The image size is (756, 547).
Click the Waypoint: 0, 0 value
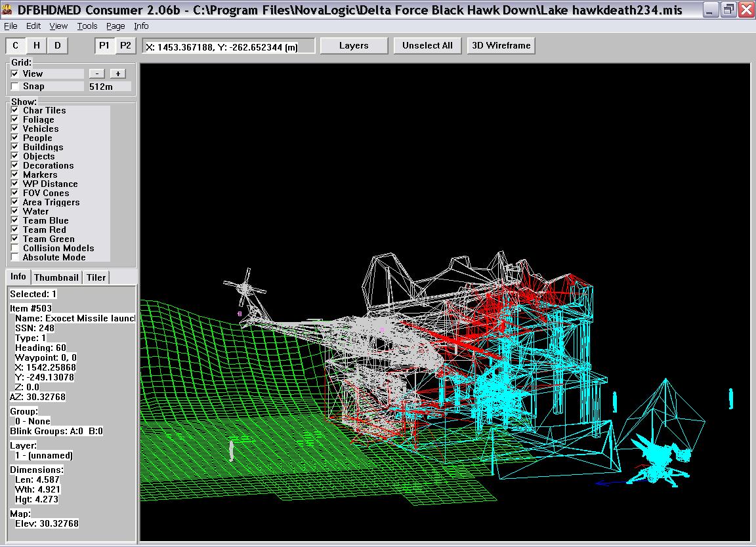pyautogui.click(x=46, y=357)
